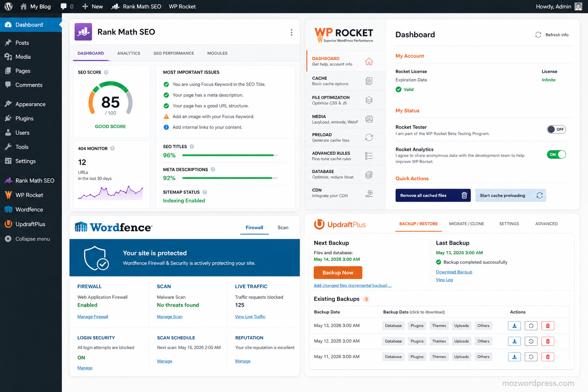Click the SEO score 85 gauge
Viewport: 588px width, 392px height.
(111, 99)
